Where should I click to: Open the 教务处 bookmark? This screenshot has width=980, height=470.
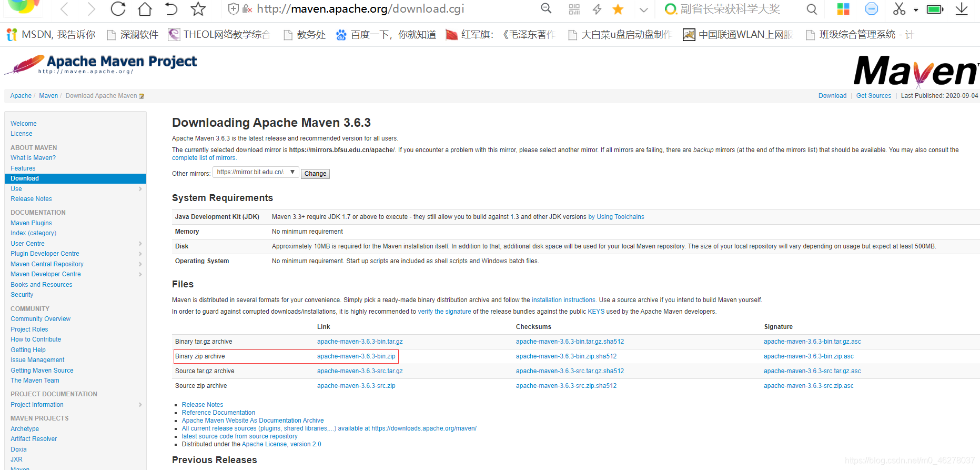(x=305, y=35)
